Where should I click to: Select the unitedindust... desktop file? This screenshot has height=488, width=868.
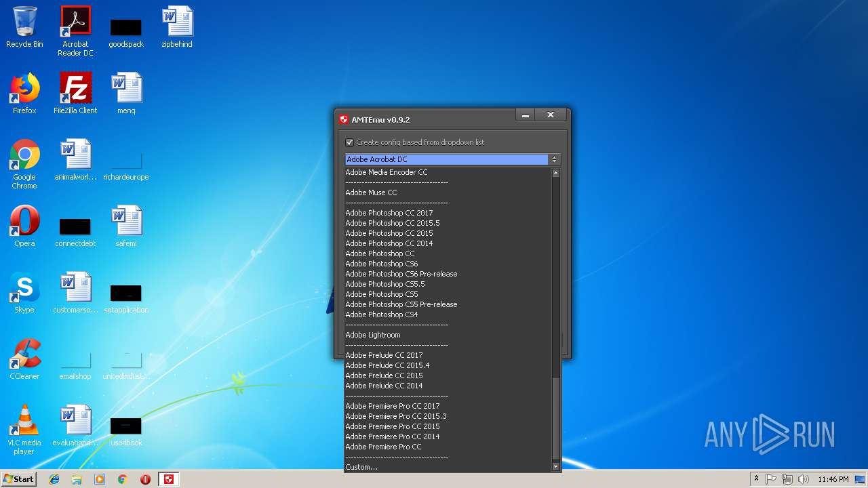[126, 366]
